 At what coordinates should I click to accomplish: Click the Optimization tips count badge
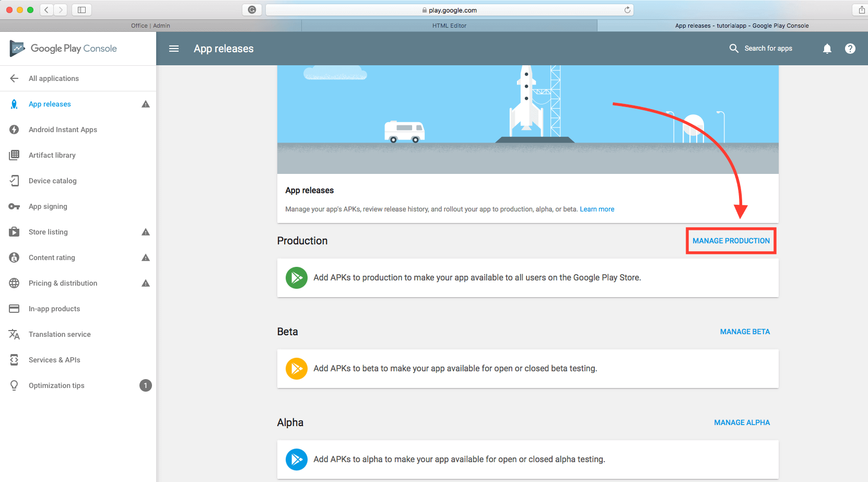point(146,385)
